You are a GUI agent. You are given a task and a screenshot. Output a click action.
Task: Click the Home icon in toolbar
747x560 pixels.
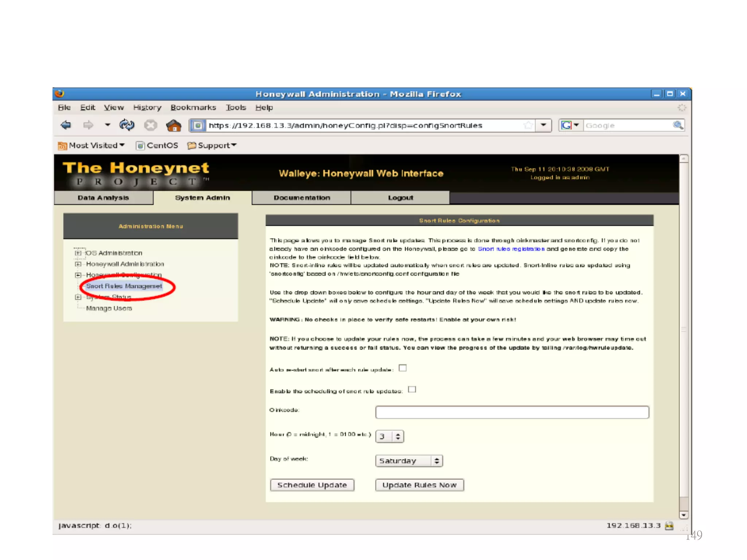pyautogui.click(x=174, y=125)
